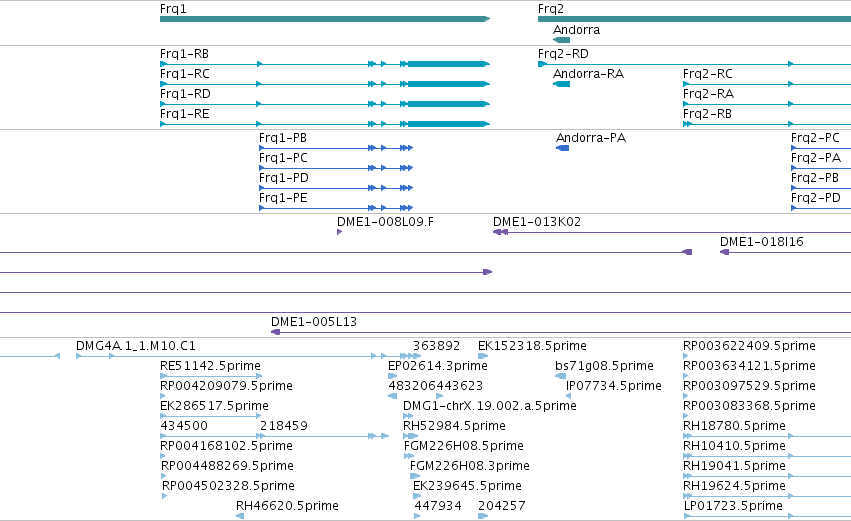Select EST RP003622409.5prime
The height and width of the screenshot is (521, 851).
750,346
